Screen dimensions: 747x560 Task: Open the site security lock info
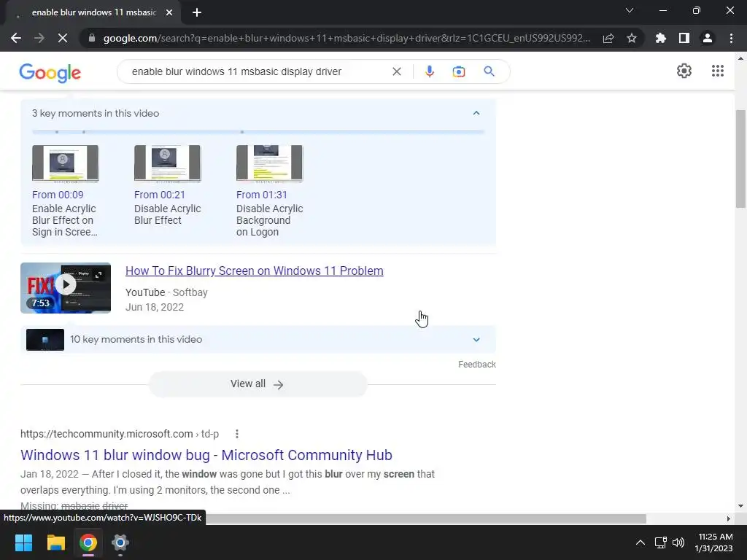92,38
